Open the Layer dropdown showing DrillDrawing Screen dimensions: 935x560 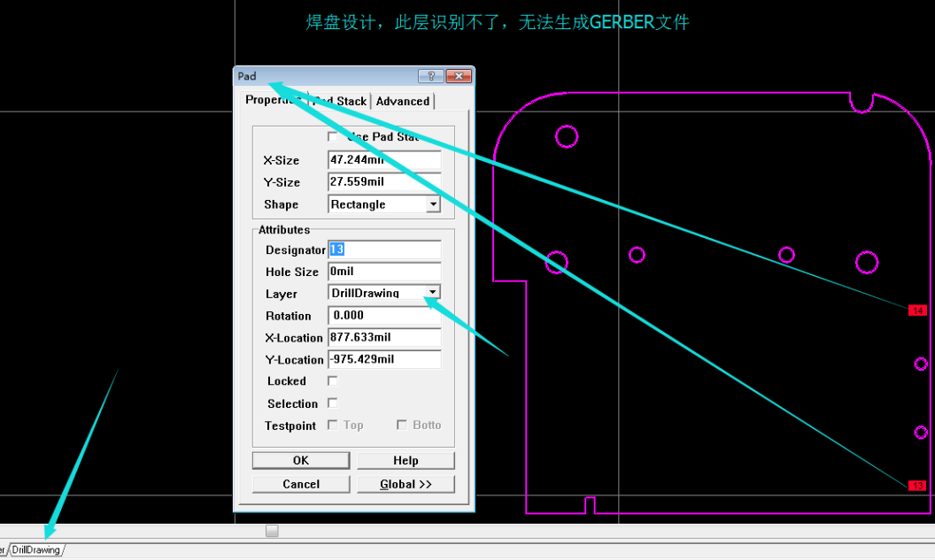click(432, 292)
